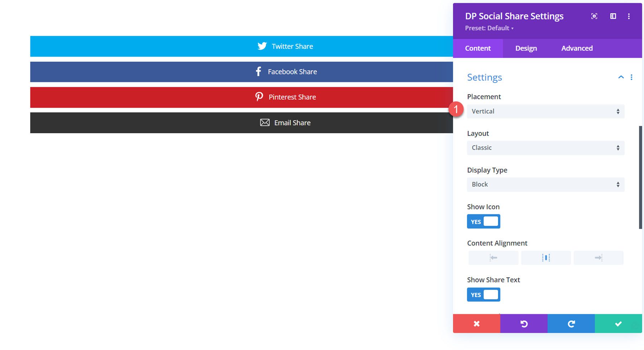
Task: Open the Display Type dropdown
Action: (545, 184)
